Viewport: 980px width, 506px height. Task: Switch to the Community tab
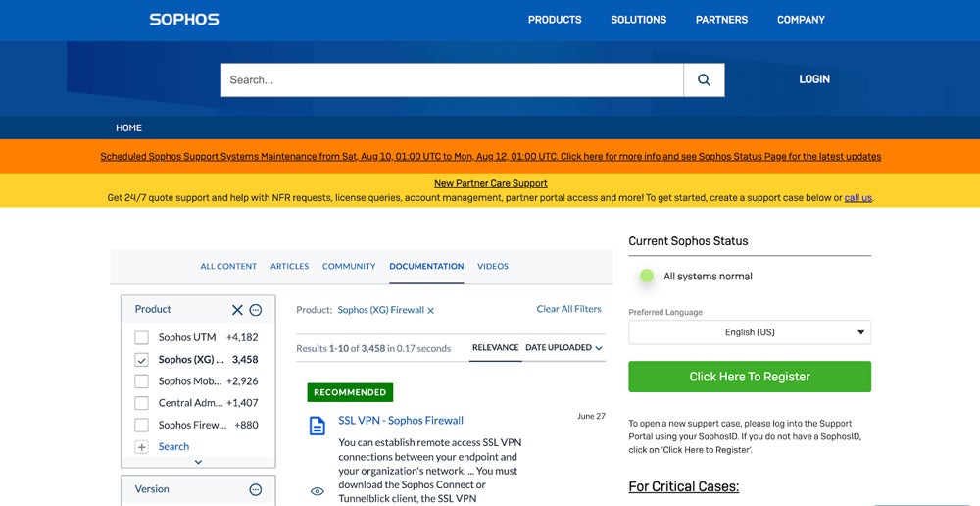(349, 267)
